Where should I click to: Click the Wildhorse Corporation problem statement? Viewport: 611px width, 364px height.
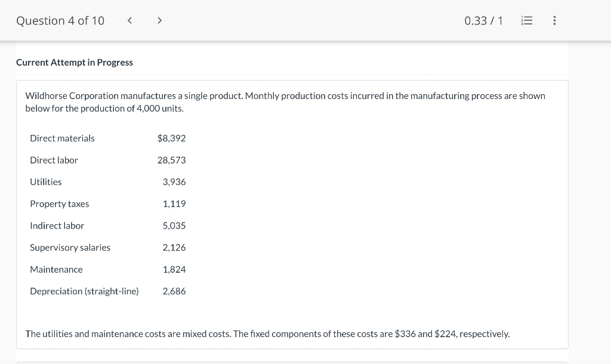[x=285, y=102]
